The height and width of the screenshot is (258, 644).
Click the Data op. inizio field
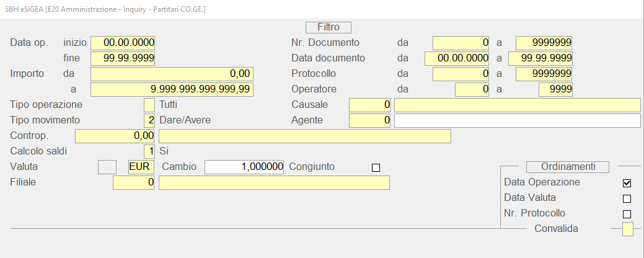[123, 43]
